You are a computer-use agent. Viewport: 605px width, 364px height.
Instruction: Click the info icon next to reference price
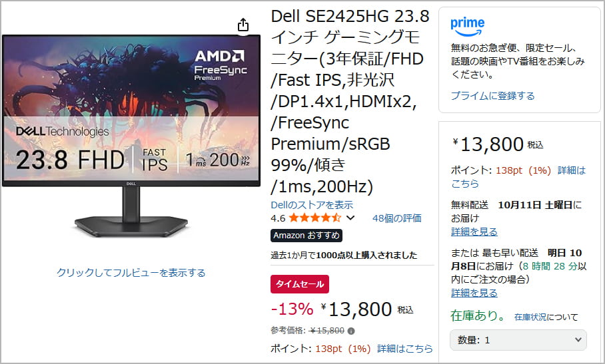pyautogui.click(x=351, y=331)
